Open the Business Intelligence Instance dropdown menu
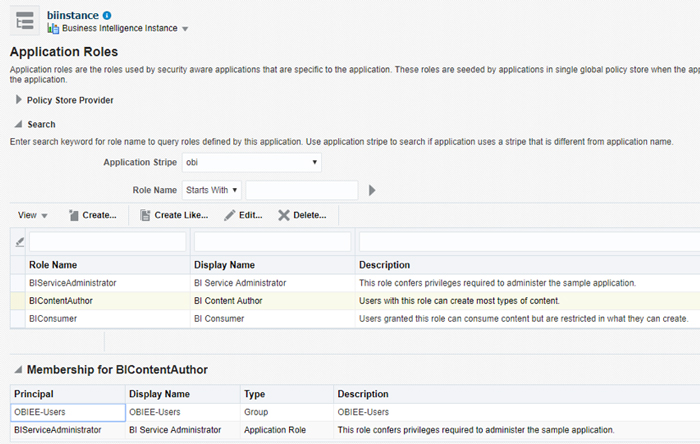Screen dimensions: 700x444 point(185,29)
